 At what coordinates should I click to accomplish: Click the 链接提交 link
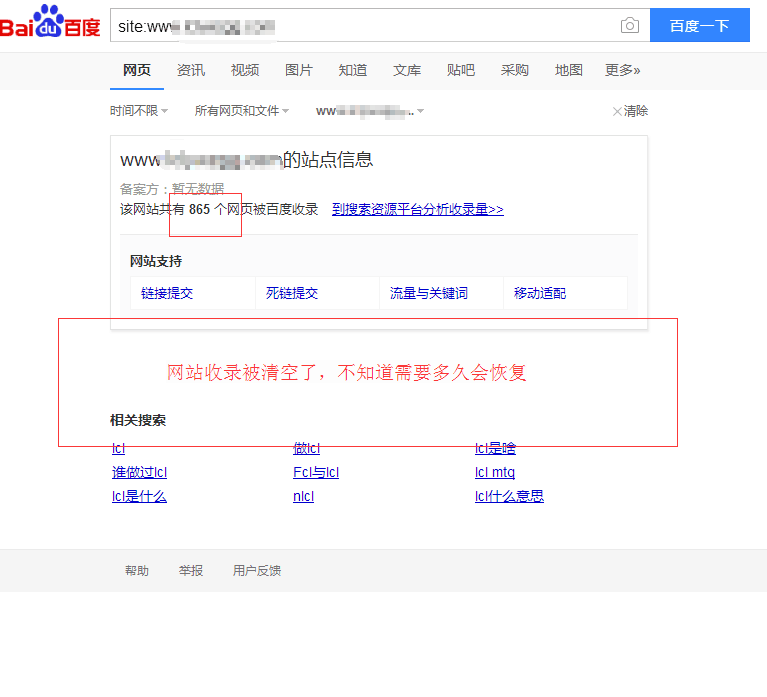tap(167, 293)
